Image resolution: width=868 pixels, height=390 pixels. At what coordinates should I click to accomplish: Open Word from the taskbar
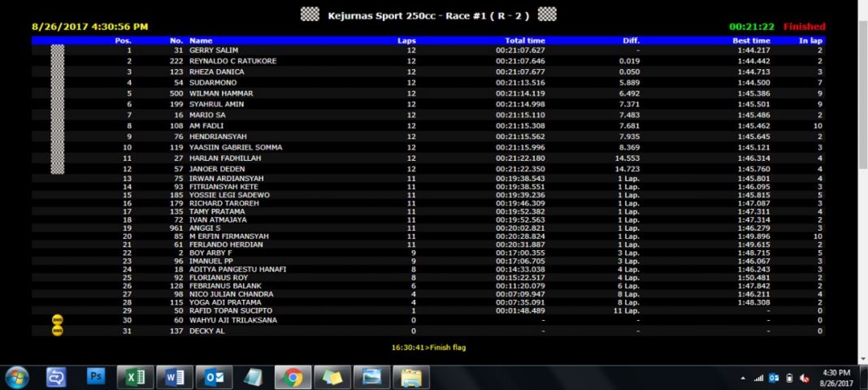pos(175,377)
